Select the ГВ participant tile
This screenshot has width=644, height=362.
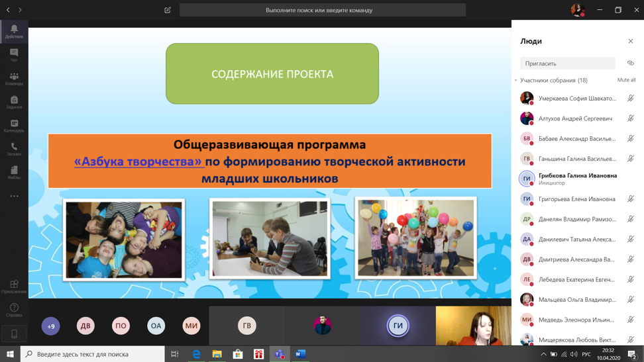247,326
